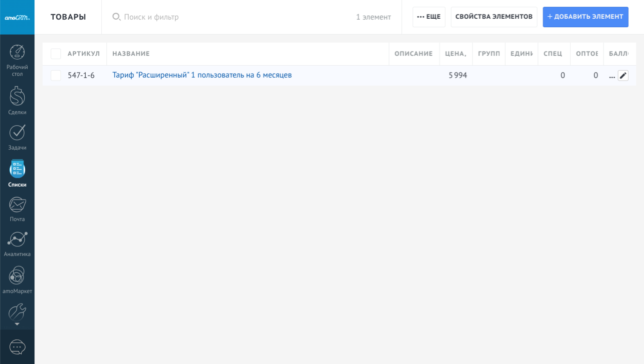Go to Сделки in the sidebar
The width and height of the screenshot is (644, 364).
click(x=17, y=97)
